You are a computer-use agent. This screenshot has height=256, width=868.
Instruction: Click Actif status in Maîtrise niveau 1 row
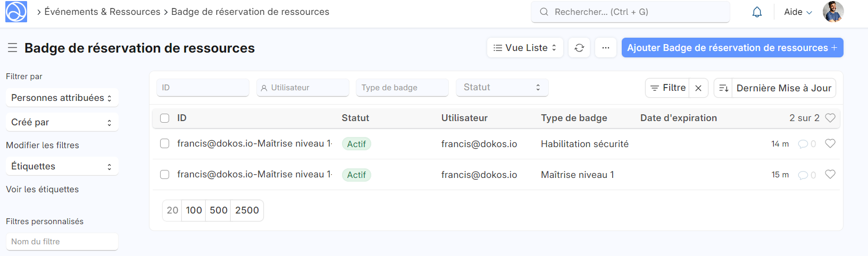click(x=356, y=175)
